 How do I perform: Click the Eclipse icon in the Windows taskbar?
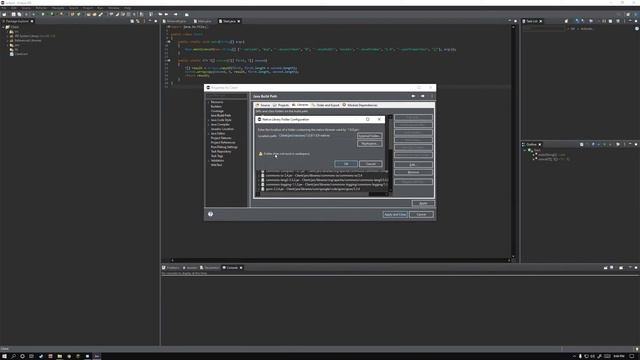[x=97, y=356]
